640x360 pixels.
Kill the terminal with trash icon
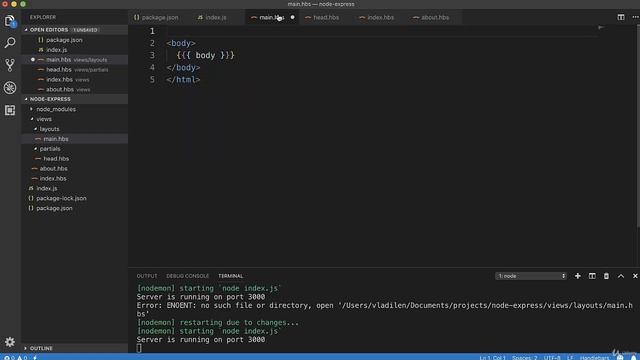606,276
